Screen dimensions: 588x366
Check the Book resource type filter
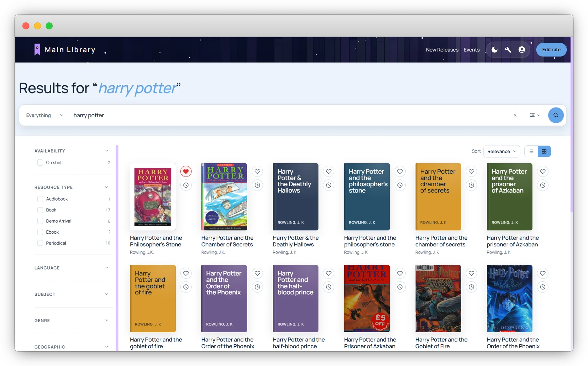coord(40,210)
